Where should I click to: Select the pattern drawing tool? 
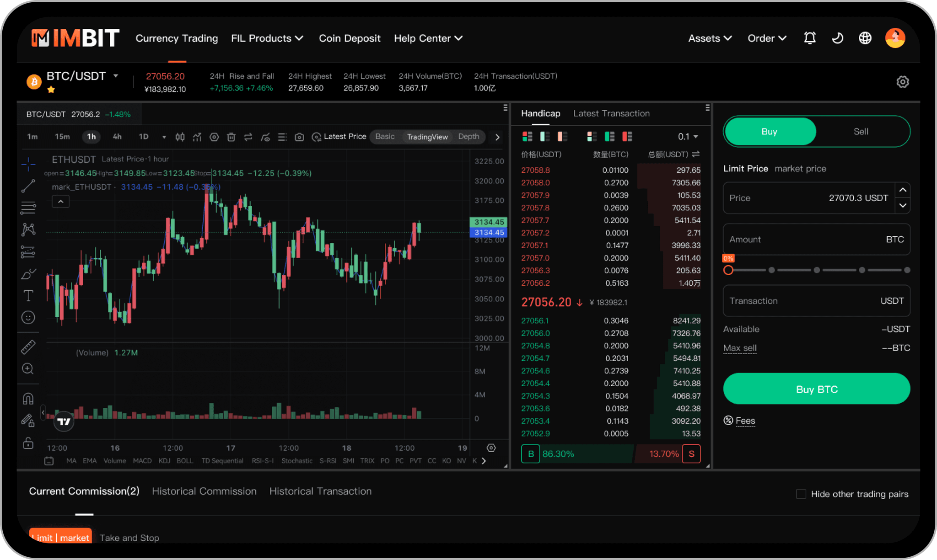[x=28, y=229]
